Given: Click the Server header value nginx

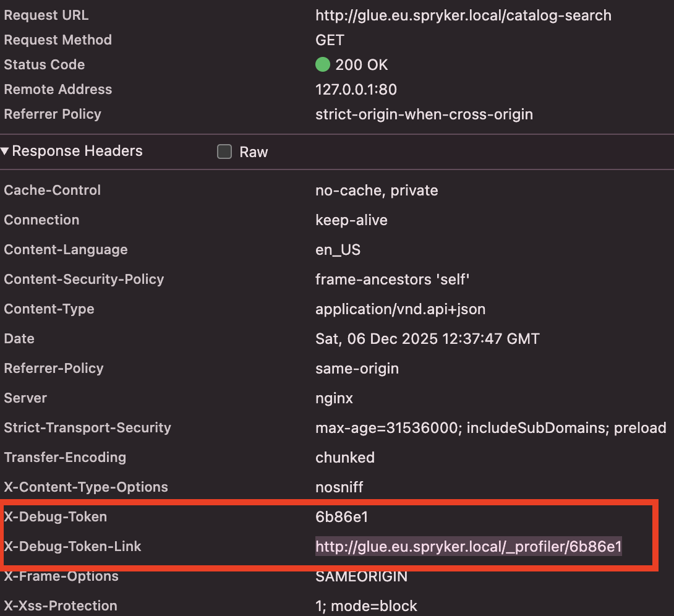Looking at the screenshot, I should tap(334, 398).
